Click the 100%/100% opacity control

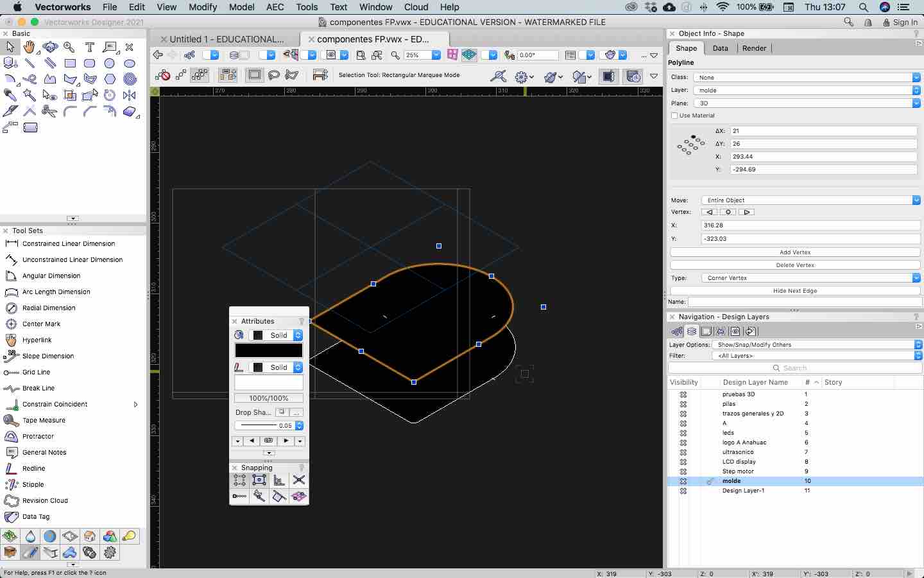coord(268,398)
